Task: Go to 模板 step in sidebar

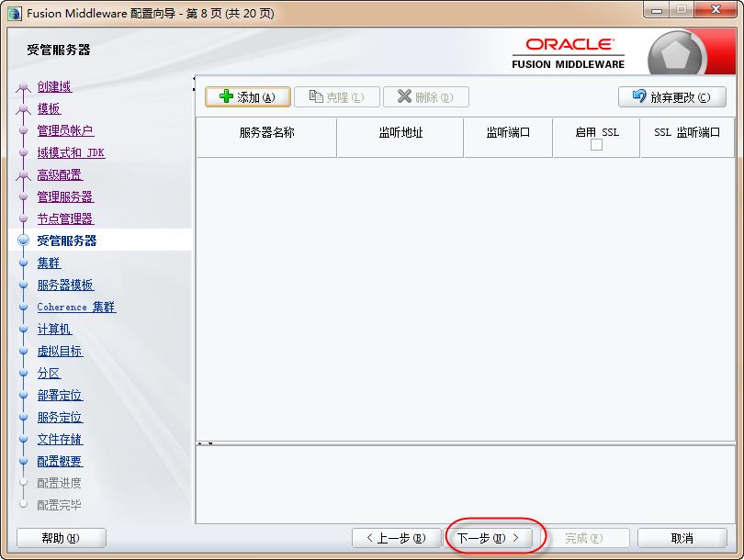Action: [49, 108]
